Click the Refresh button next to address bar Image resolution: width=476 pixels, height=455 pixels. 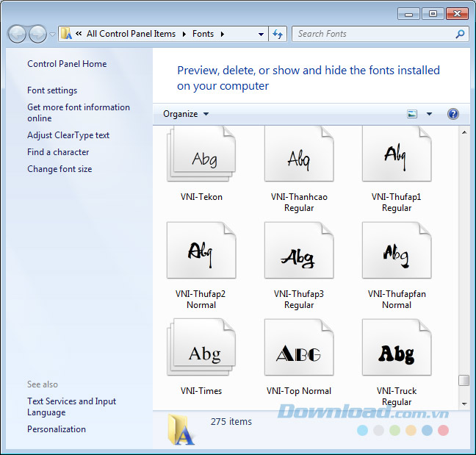pos(278,34)
